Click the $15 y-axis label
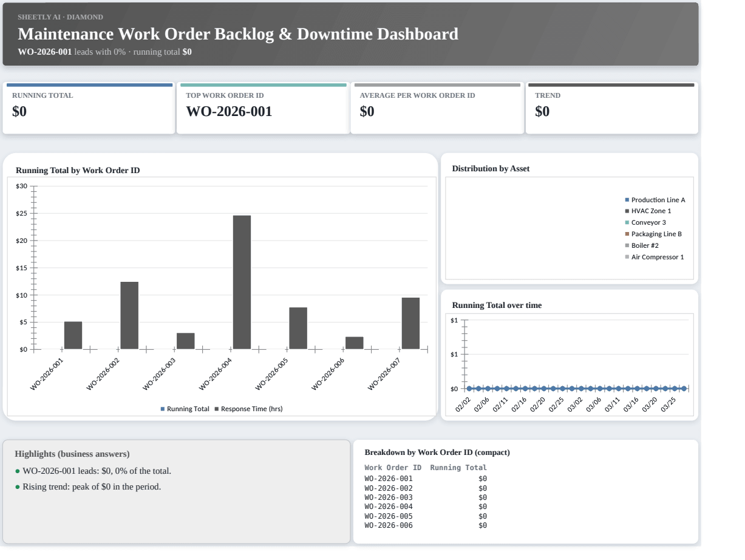This screenshot has height=560, width=745. coord(22,268)
